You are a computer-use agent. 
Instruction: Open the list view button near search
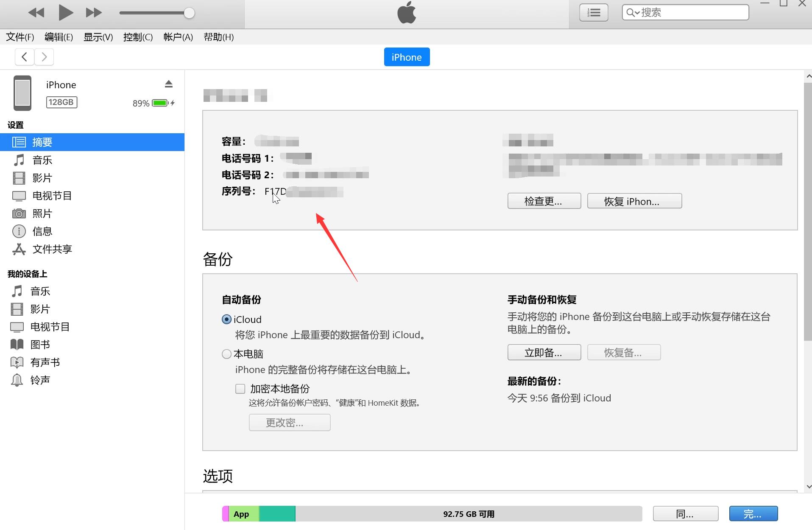(x=594, y=13)
